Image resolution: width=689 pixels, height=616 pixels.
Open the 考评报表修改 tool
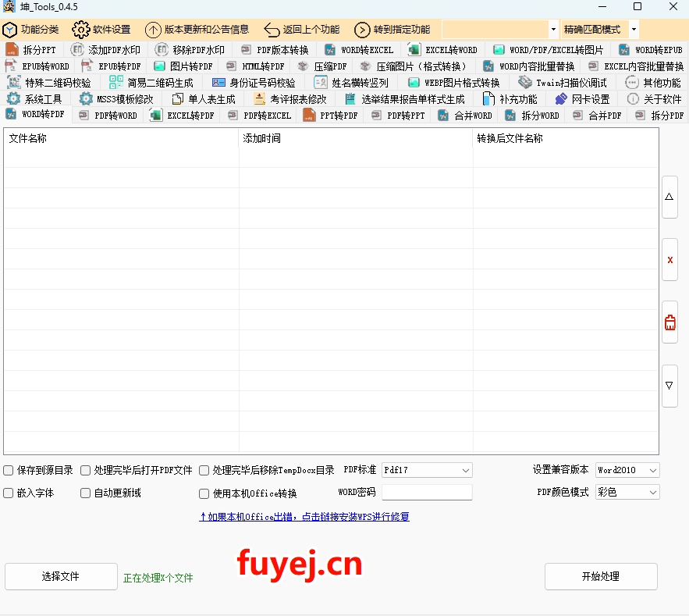[x=290, y=99]
